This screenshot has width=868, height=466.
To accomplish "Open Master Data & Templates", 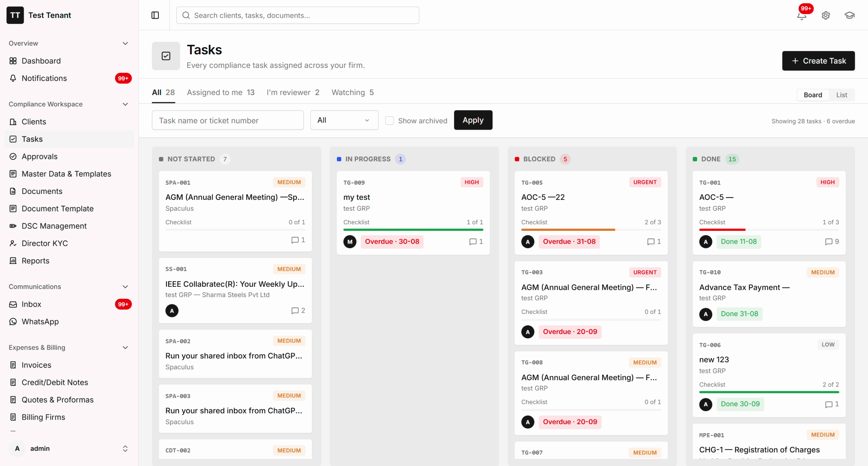I will tap(69, 174).
